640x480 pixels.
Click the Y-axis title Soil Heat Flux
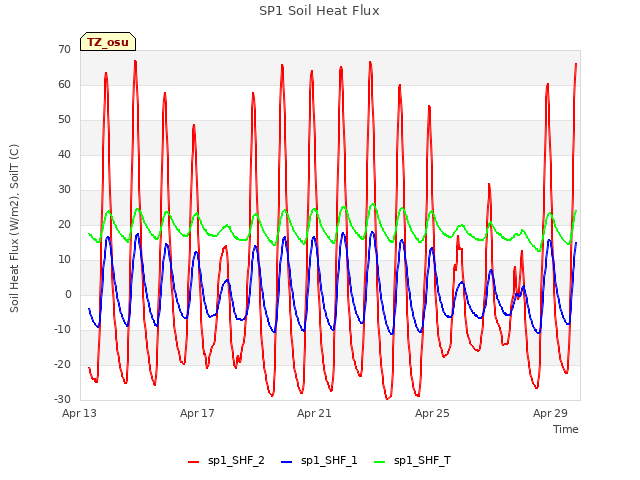point(14,229)
